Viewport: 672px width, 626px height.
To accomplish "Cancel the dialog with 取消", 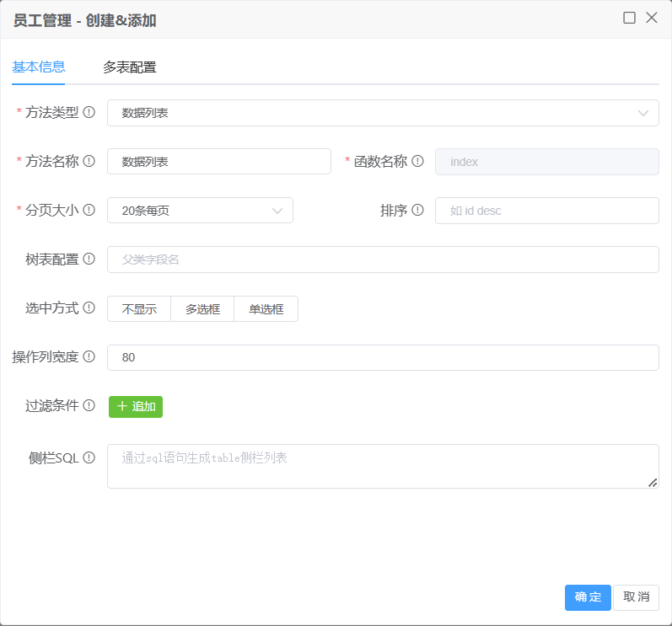I will pos(636,597).
